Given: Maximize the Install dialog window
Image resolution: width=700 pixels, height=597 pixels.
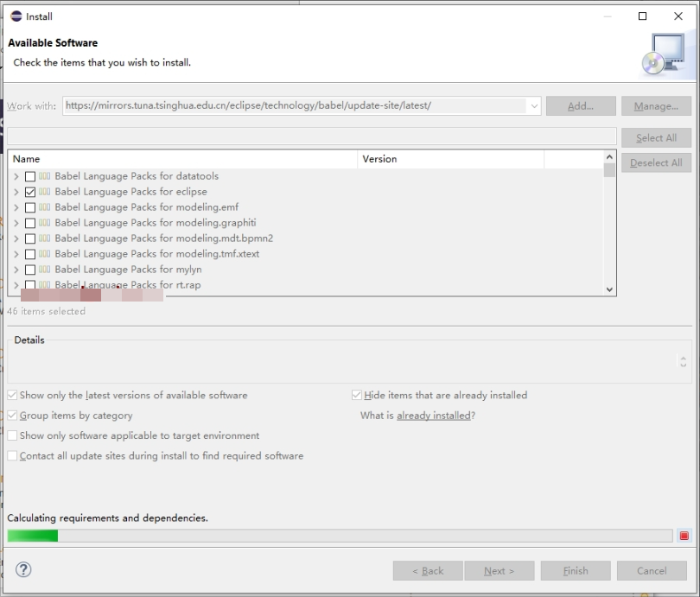Looking at the screenshot, I should (x=642, y=16).
